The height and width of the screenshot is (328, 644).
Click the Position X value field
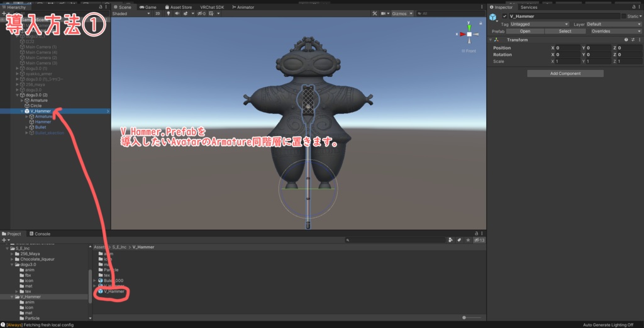568,48
